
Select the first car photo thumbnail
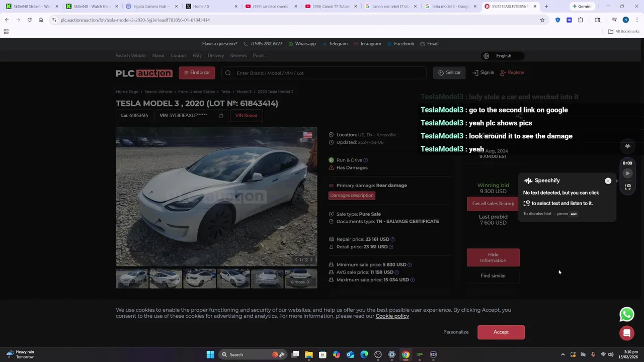pos(132,278)
